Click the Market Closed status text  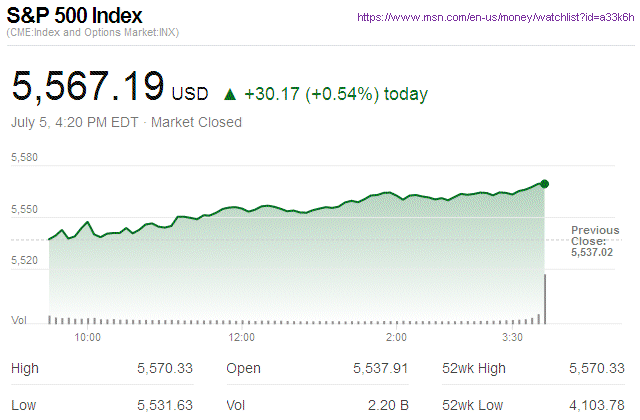(196, 123)
